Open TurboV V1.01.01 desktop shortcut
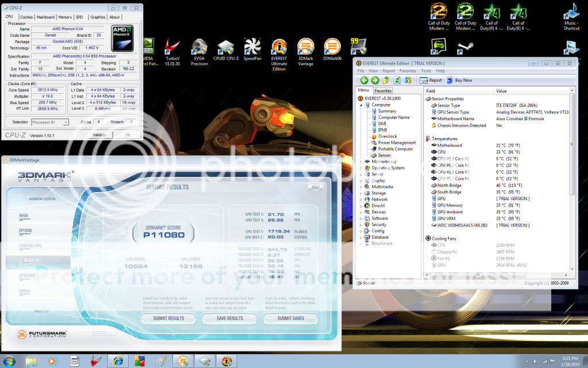The width and height of the screenshot is (588, 368). pos(172,52)
